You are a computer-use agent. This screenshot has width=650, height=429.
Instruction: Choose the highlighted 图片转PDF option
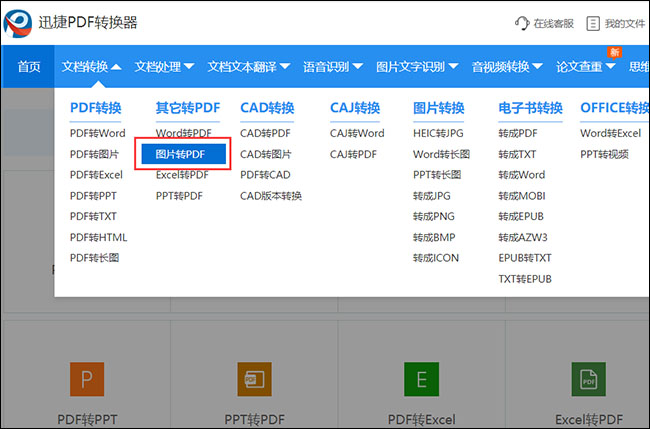(x=183, y=154)
